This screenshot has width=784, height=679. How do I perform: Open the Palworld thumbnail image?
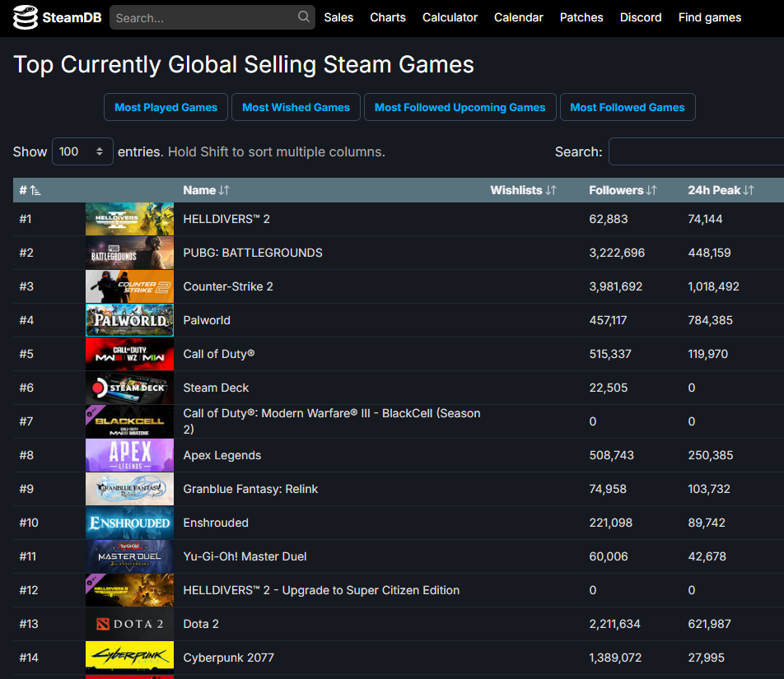(129, 320)
